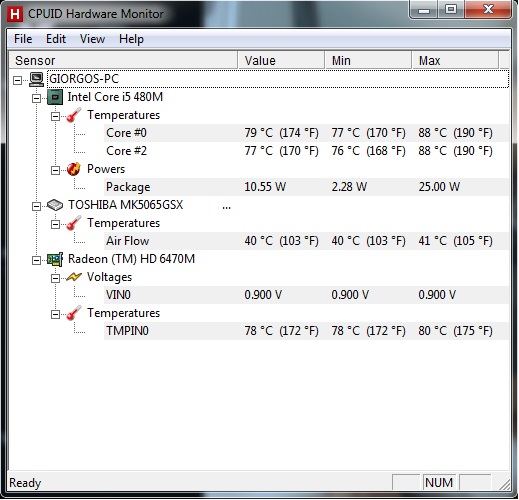Select the Powers label
The image size is (519, 500).
point(106,169)
